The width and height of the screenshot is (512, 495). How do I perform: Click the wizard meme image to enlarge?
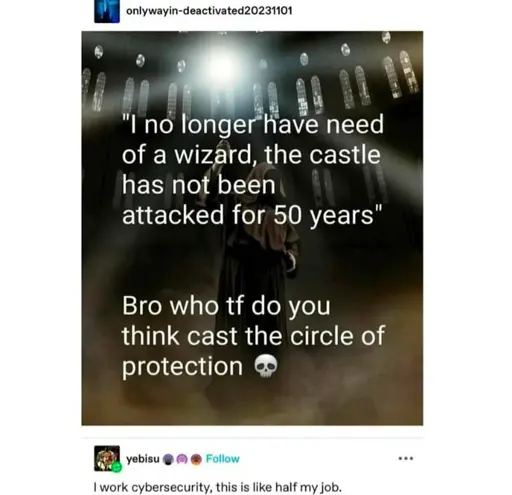pyautogui.click(x=252, y=228)
